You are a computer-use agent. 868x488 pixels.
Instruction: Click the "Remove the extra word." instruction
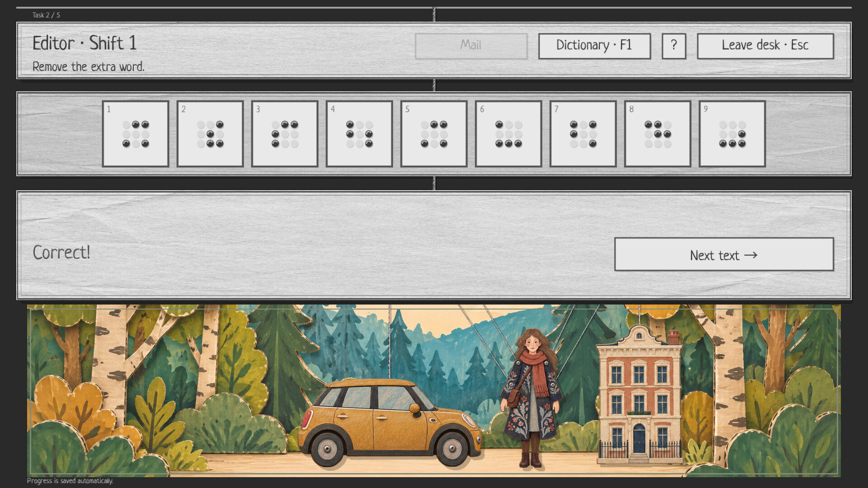point(89,66)
